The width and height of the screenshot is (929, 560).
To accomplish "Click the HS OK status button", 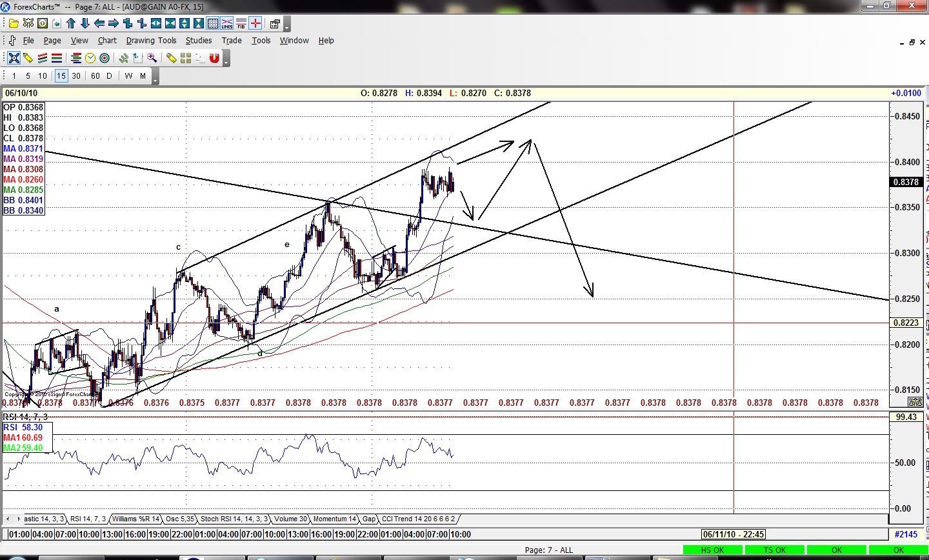I will (714, 550).
